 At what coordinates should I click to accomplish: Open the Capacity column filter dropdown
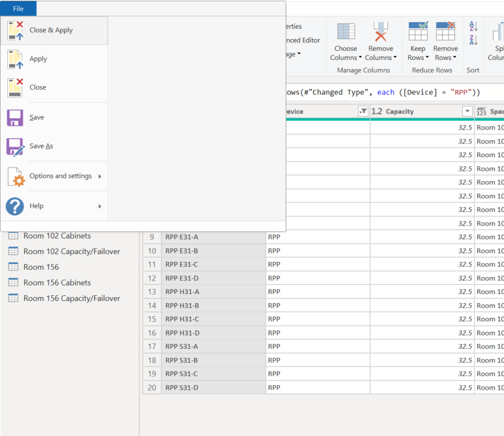click(467, 111)
